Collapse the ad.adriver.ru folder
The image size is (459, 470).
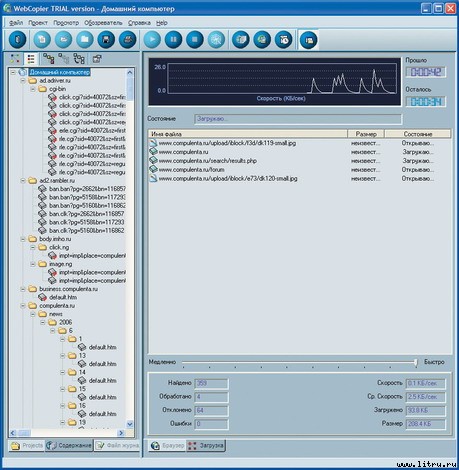click(x=23, y=81)
